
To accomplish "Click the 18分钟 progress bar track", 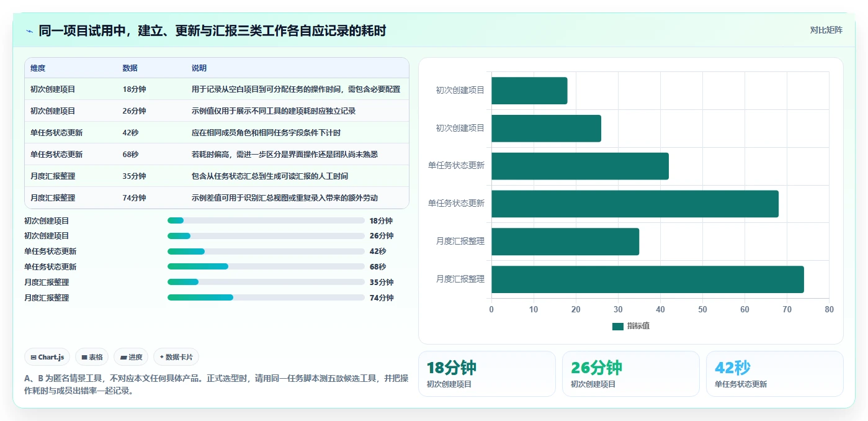I will [x=266, y=220].
